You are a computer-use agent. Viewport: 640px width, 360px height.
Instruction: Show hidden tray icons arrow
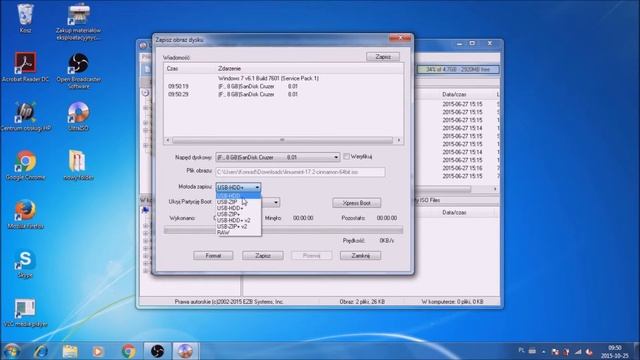click(544, 351)
